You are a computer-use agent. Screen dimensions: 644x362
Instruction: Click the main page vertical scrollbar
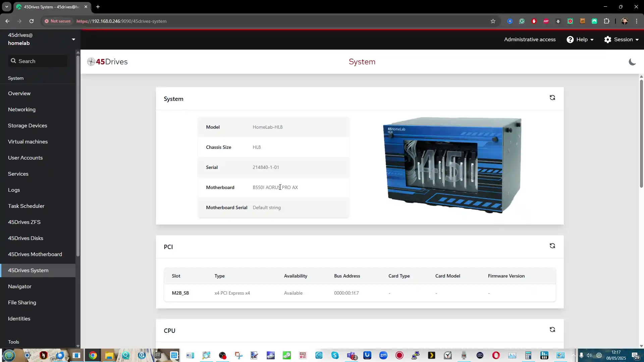(x=641, y=134)
